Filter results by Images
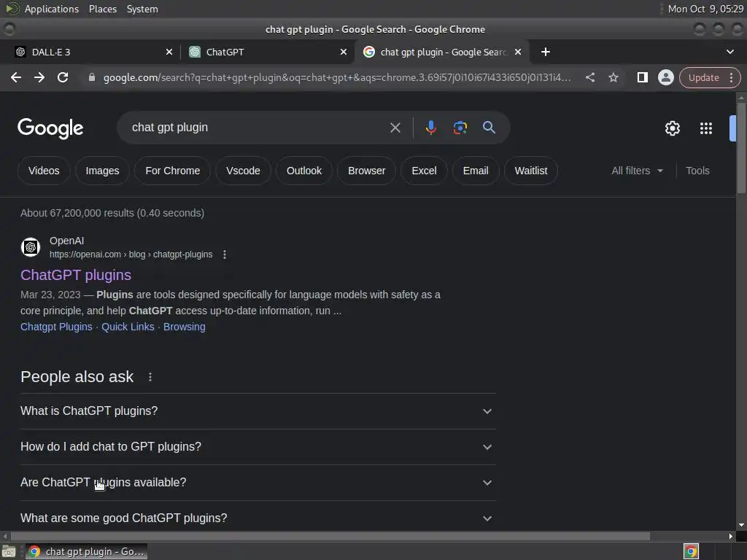Viewport: 747px width, 560px height. point(102,171)
